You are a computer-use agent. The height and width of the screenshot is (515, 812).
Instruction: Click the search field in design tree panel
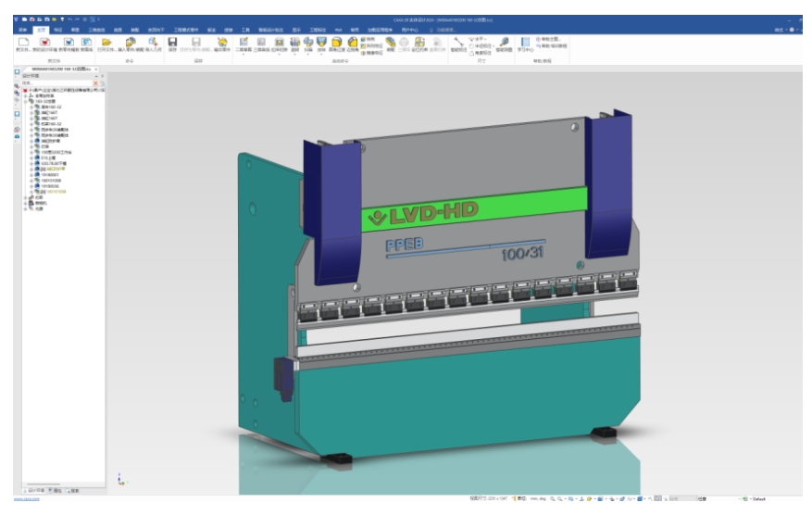point(56,82)
